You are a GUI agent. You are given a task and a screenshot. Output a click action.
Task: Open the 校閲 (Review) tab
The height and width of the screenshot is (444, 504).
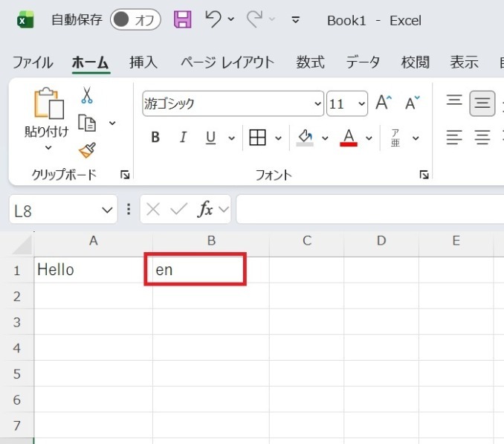coord(415,62)
